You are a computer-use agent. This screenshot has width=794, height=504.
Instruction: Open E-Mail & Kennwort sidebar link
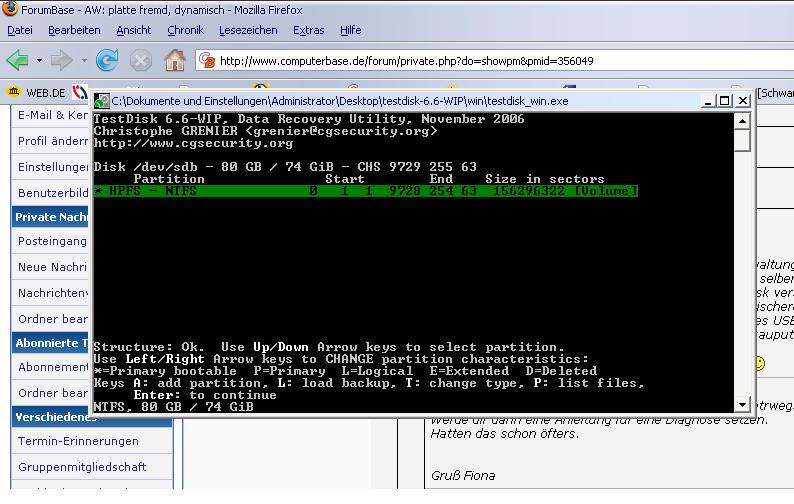pyautogui.click(x=52, y=115)
